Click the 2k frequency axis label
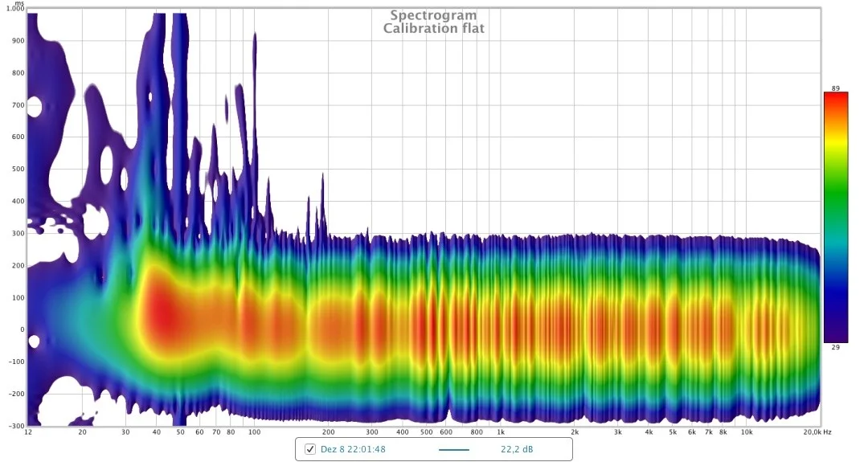The height and width of the screenshot is (462, 868). point(575,432)
